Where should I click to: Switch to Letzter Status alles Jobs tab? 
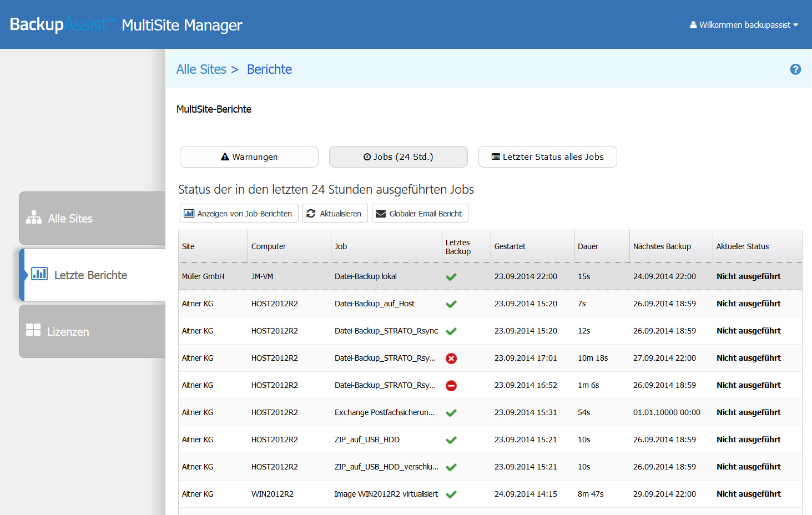click(x=548, y=157)
